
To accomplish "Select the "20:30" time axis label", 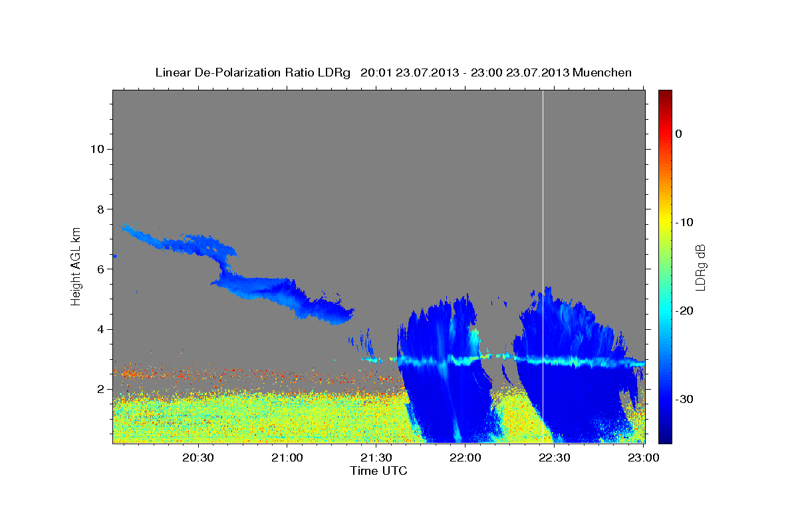I will pyautogui.click(x=198, y=458).
